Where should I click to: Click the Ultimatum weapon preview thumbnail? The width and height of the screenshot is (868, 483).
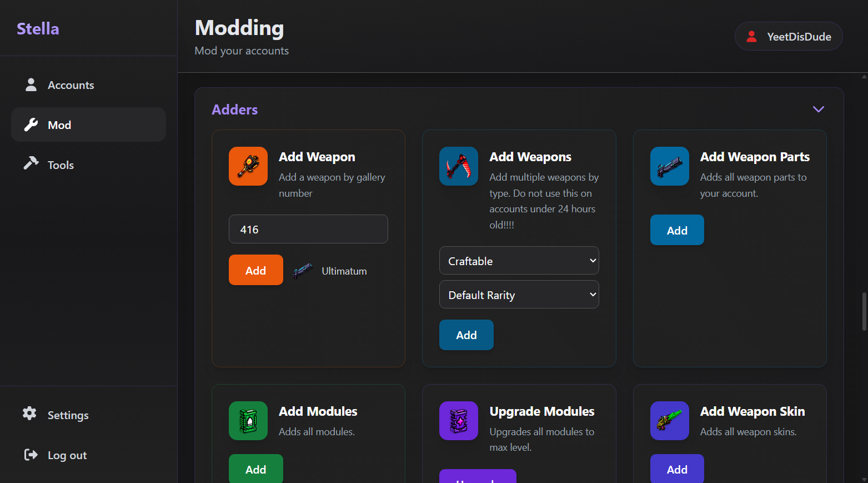coord(303,271)
